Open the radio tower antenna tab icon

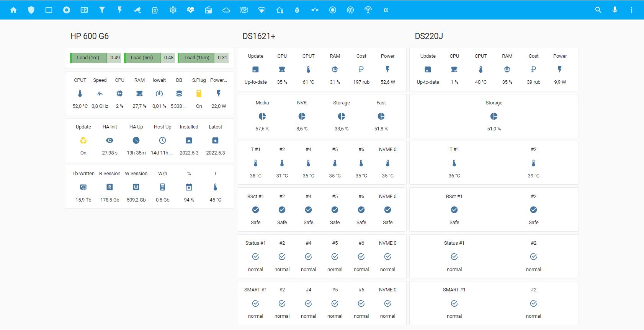(x=368, y=10)
